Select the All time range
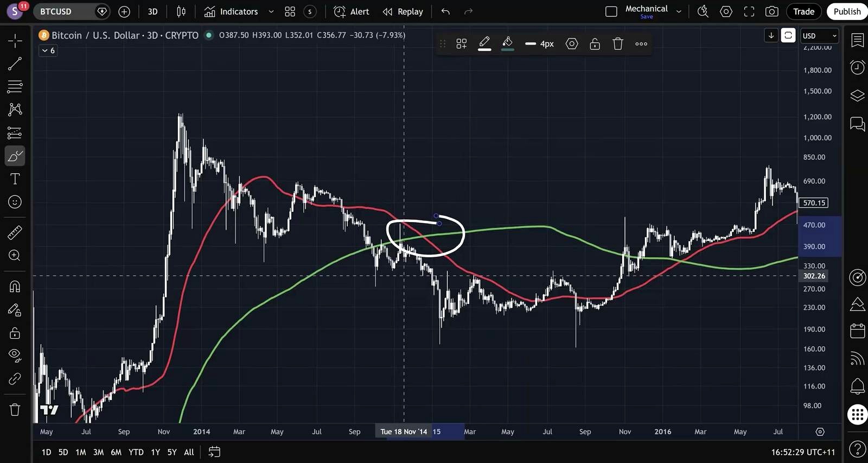Viewport: 868px width, 463px height. [x=189, y=452]
